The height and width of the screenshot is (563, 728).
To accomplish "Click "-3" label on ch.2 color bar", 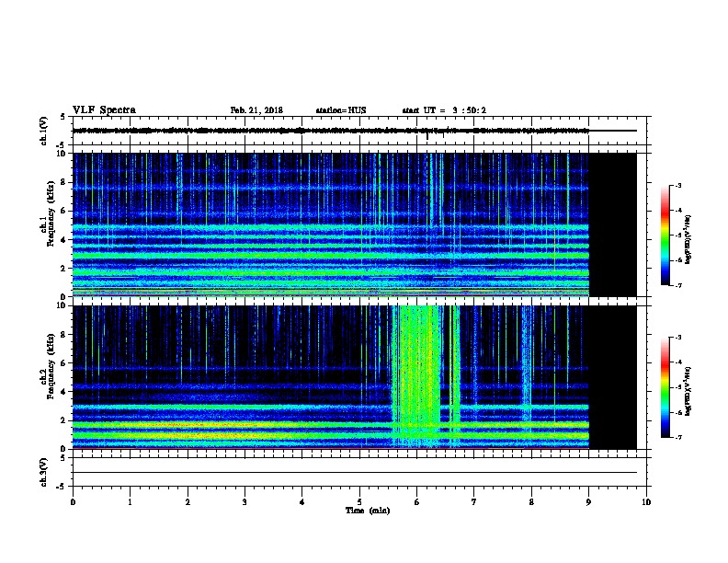I will [x=678, y=338].
